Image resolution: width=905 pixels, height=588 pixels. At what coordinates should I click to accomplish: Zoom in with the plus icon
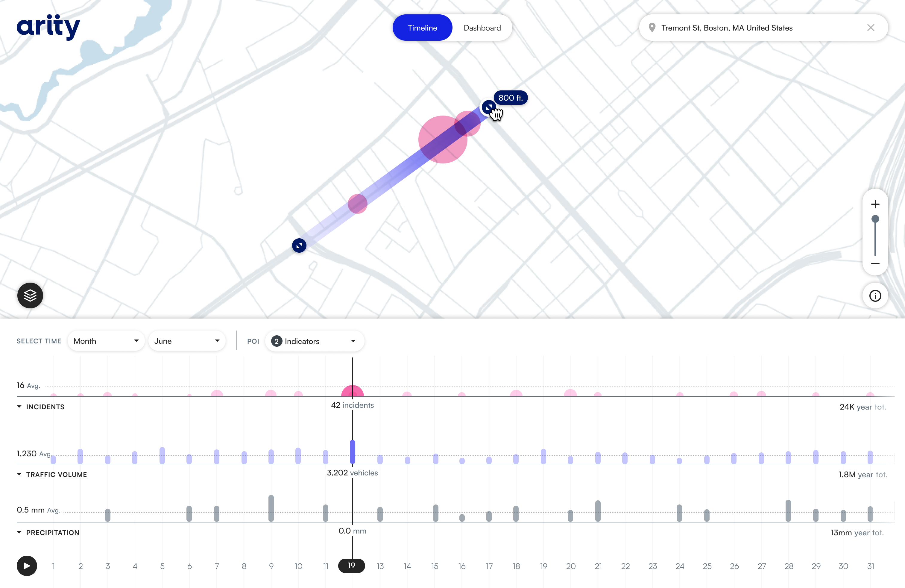point(875,204)
